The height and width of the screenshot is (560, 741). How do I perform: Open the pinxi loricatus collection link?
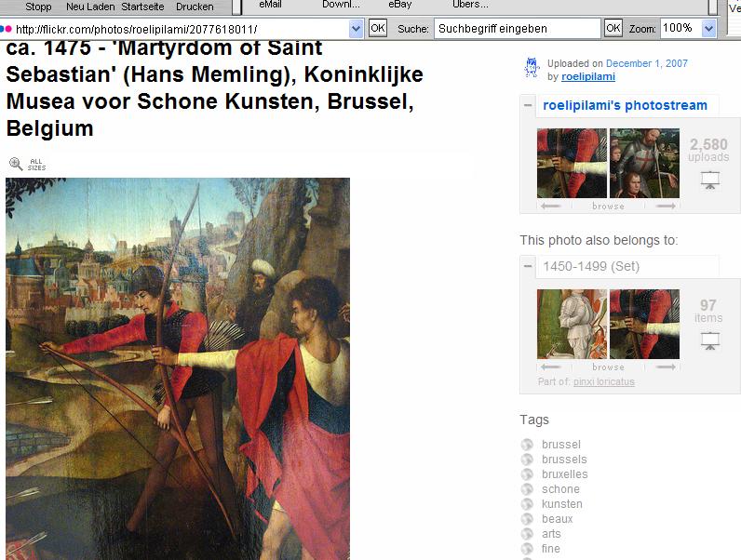point(604,381)
